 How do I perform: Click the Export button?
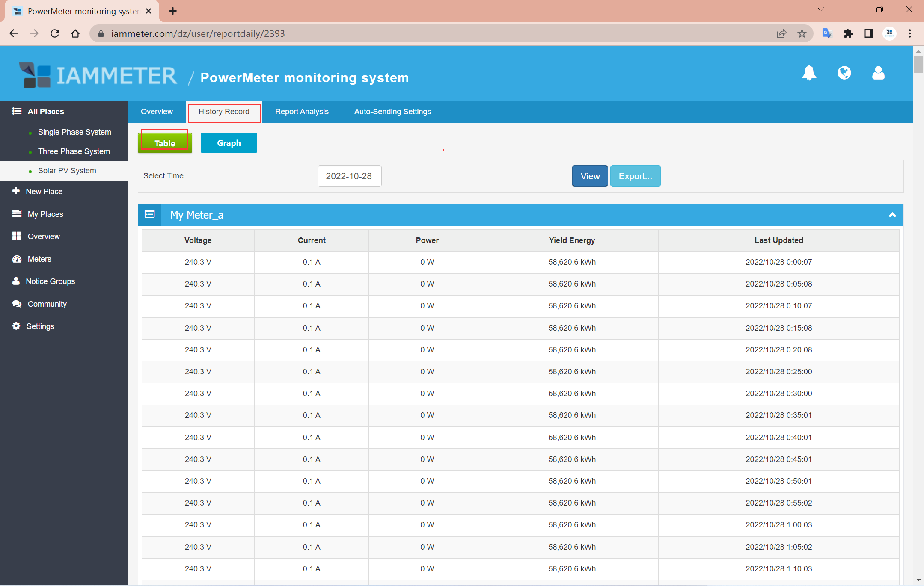click(635, 176)
